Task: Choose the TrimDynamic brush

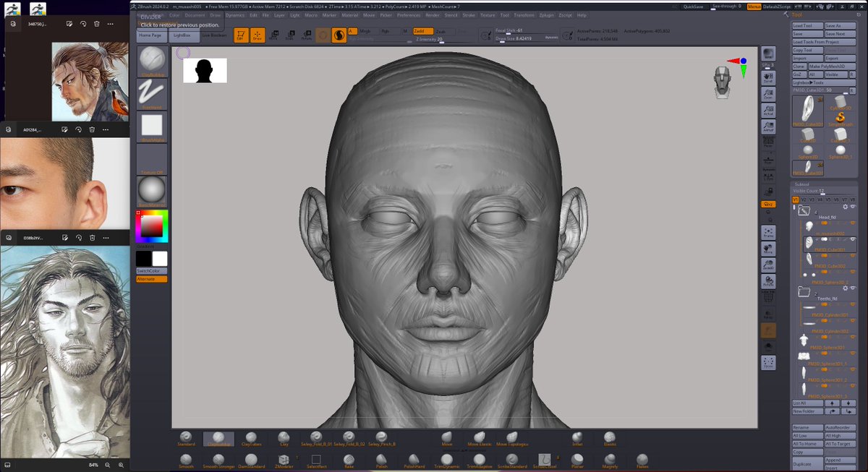Action: click(447, 461)
